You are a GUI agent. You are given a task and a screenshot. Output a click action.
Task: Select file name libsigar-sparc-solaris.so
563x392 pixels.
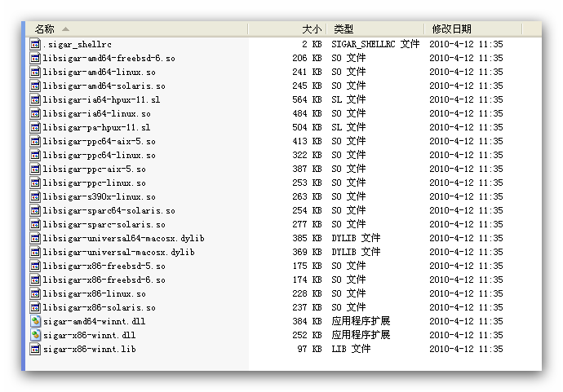click(x=104, y=224)
